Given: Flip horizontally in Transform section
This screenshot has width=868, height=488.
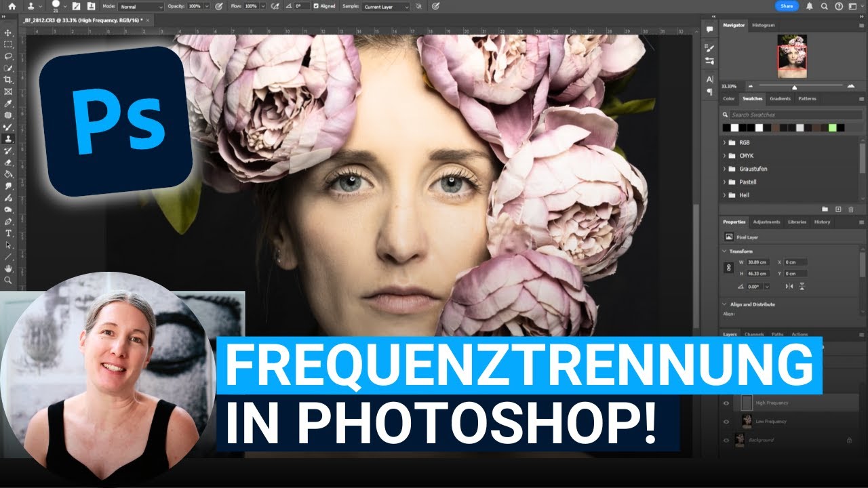Looking at the screenshot, I should click(789, 287).
